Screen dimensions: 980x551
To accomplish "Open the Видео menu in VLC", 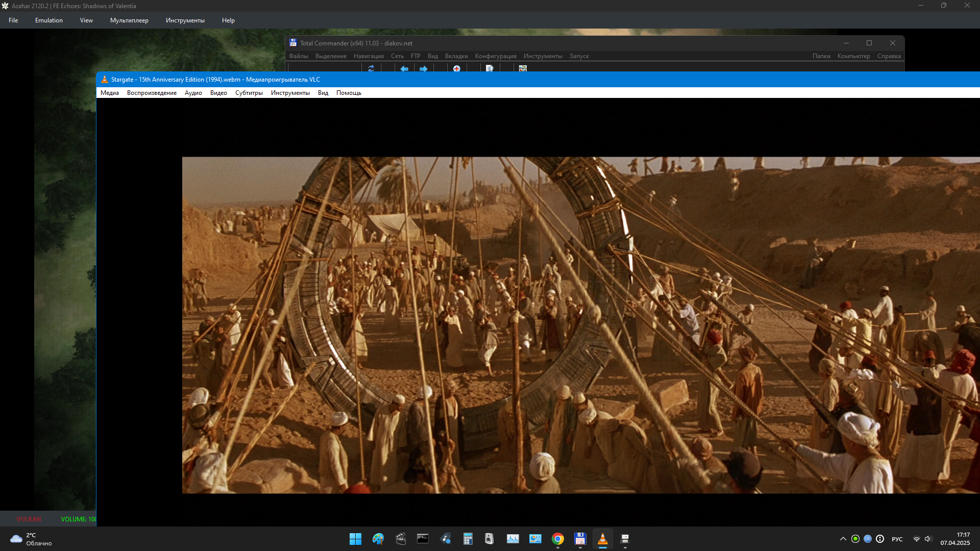I will coord(218,93).
